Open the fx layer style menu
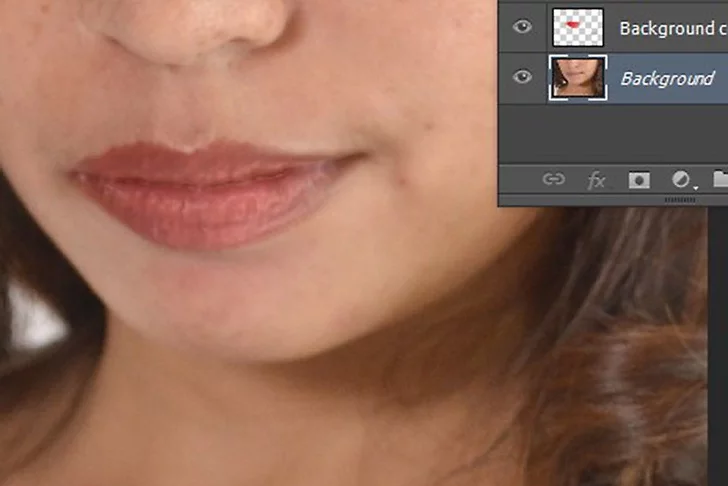Viewport: 728px width, 486px height. click(597, 180)
